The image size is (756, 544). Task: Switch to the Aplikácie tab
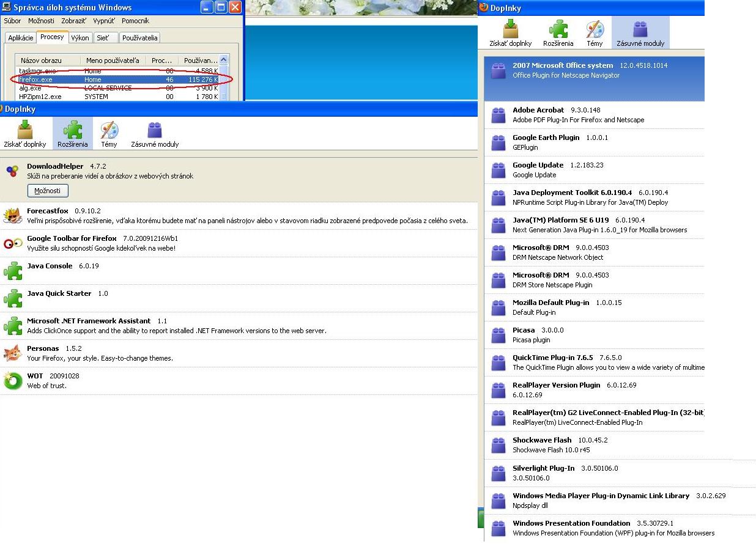click(x=21, y=38)
